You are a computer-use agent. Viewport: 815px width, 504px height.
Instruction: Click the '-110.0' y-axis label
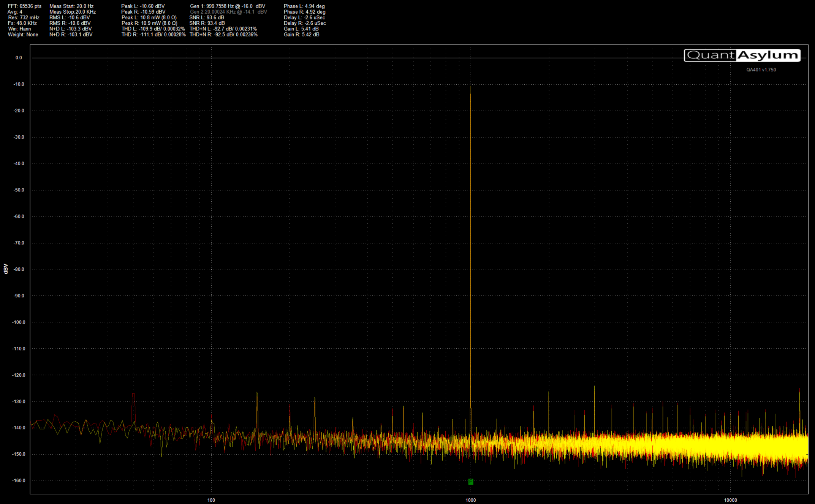click(19, 349)
